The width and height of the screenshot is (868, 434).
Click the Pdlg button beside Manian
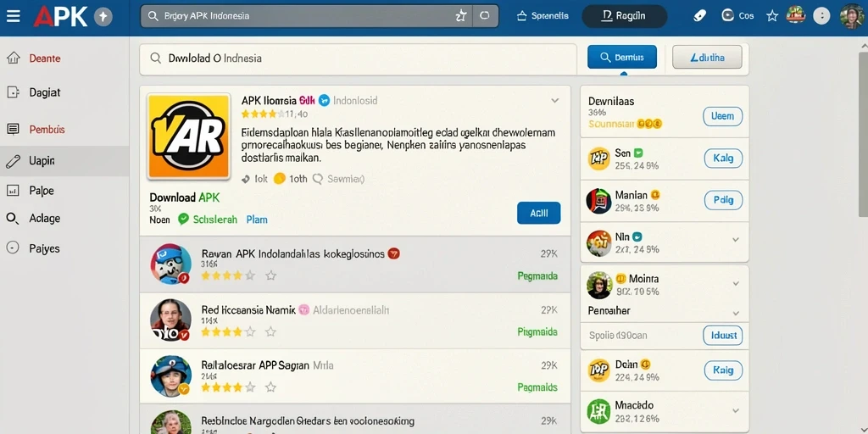[723, 200]
